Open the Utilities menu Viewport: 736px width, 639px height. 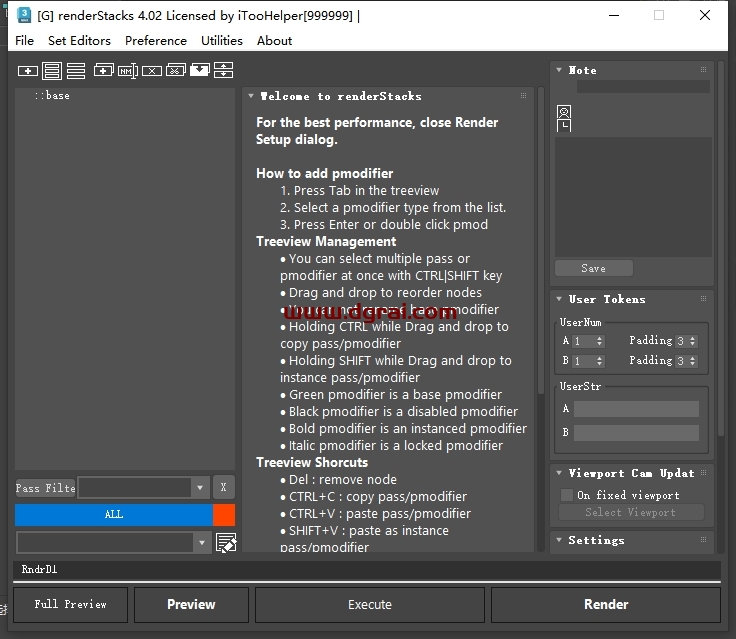pos(222,41)
